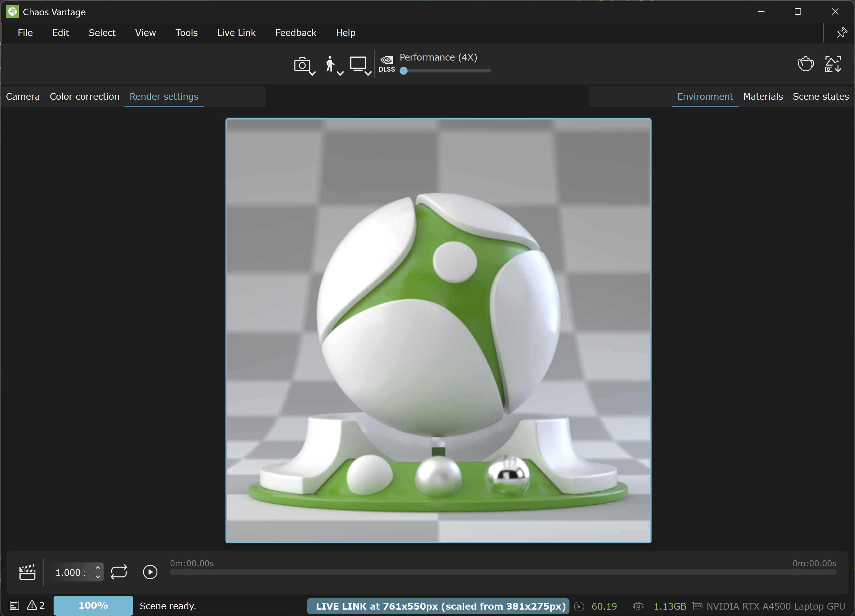This screenshot has width=855, height=616.
Task: Increase playback speed with the up arrow
Action: pos(98,567)
